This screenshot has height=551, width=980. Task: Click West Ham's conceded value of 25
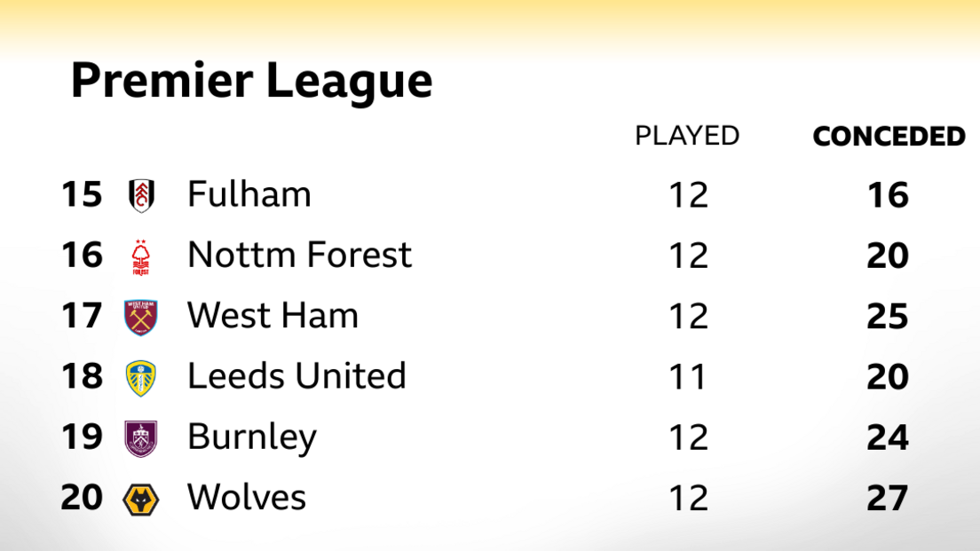click(888, 317)
